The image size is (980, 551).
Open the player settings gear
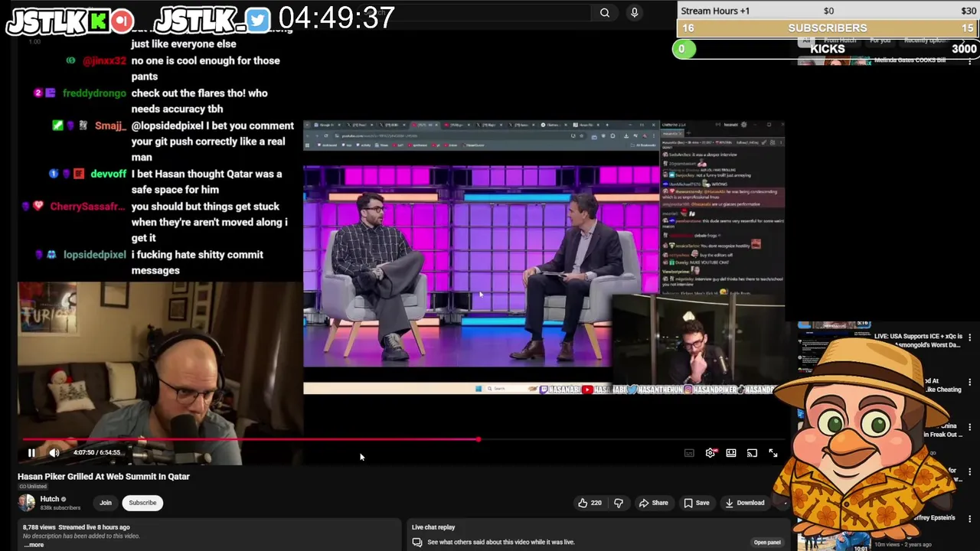tap(710, 453)
